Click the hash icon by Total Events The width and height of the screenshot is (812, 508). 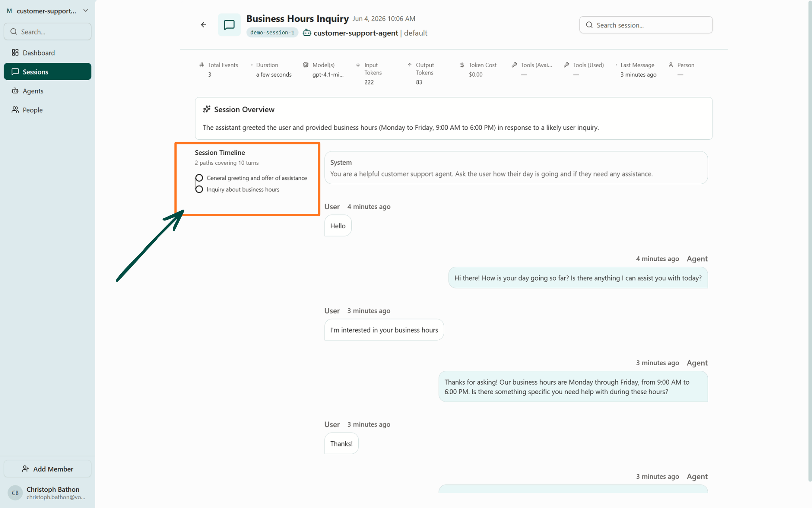[202, 65]
